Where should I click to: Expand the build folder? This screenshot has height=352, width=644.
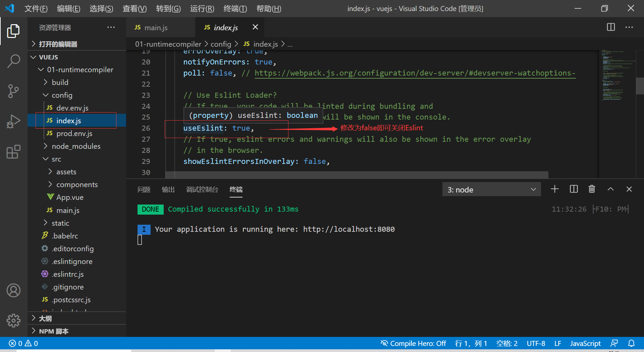[60, 82]
